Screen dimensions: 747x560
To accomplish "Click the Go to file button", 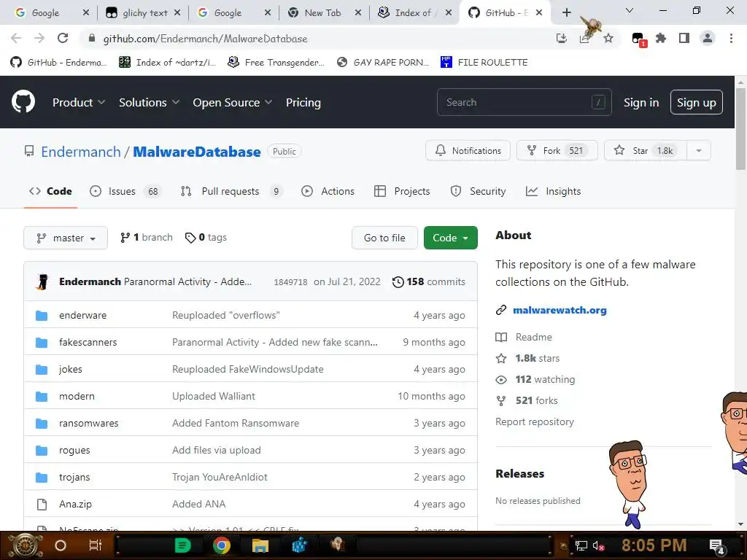I will (x=384, y=238).
